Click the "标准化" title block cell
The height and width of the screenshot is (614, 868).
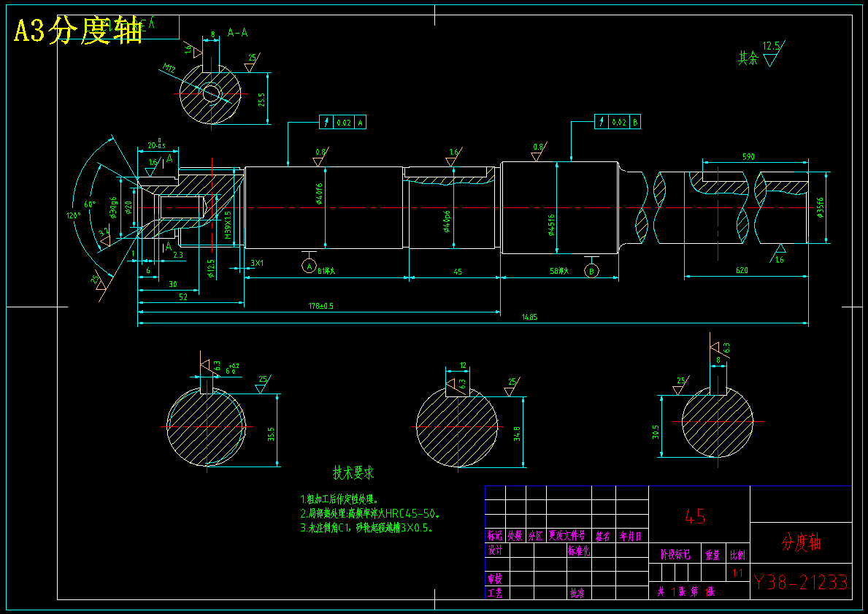point(578,550)
